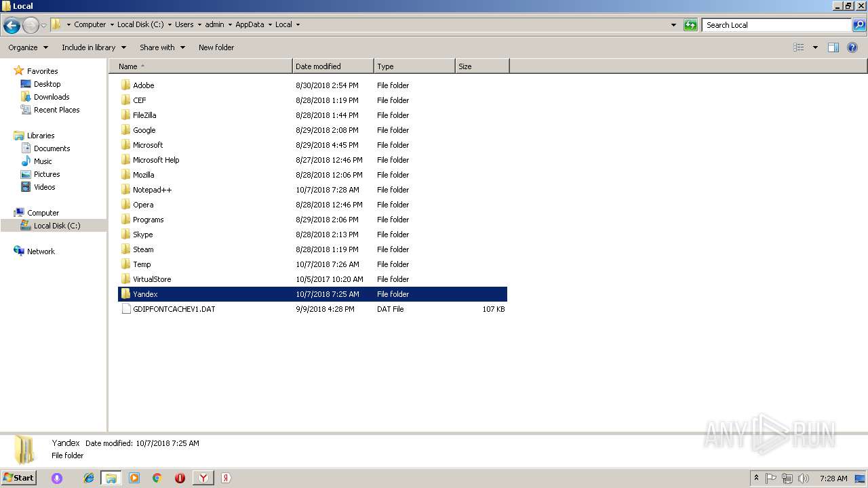This screenshot has height=488, width=868.
Task: Open the Share with menu
Action: pyautogui.click(x=162, y=47)
